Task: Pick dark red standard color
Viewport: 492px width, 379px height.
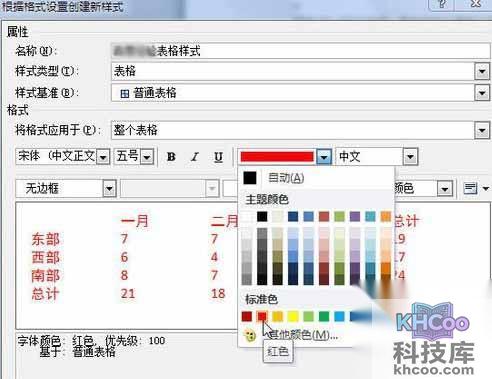Action: [247, 316]
